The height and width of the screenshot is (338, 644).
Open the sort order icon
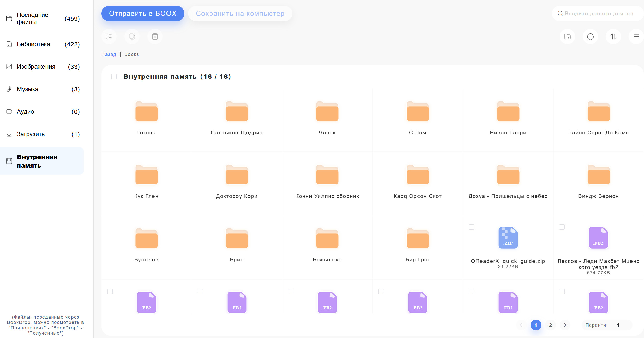tap(613, 37)
